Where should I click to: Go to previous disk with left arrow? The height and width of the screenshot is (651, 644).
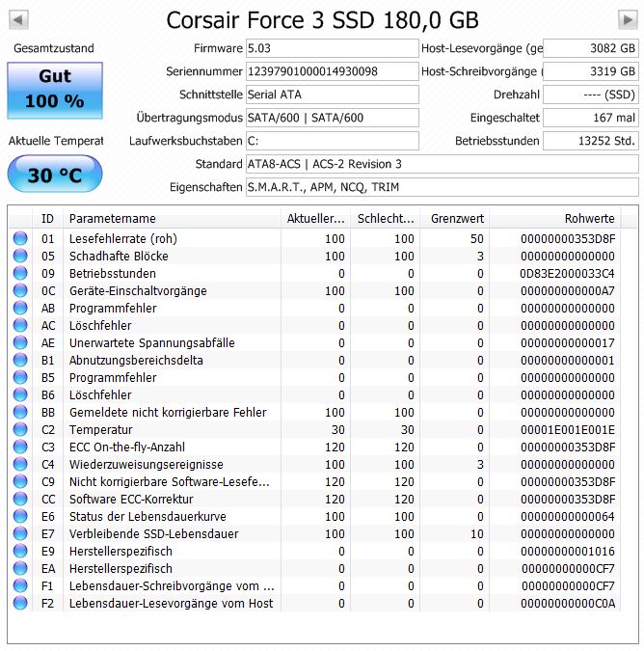[18, 19]
